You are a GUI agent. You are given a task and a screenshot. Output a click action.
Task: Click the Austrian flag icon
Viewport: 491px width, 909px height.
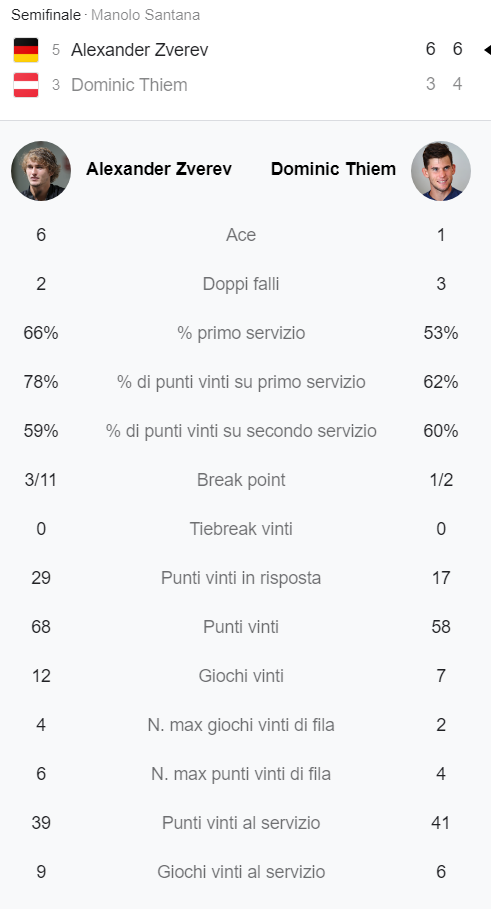26,85
